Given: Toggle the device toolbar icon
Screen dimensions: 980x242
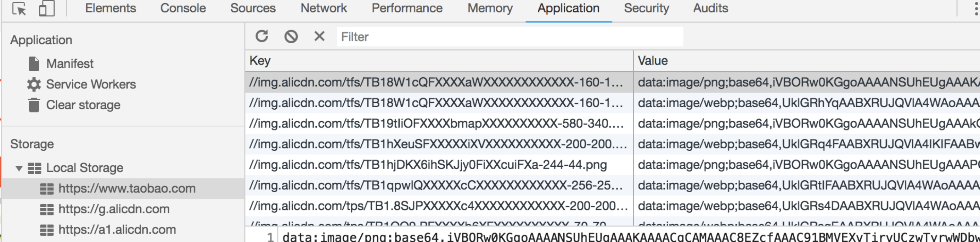Looking at the screenshot, I should click(46, 9).
